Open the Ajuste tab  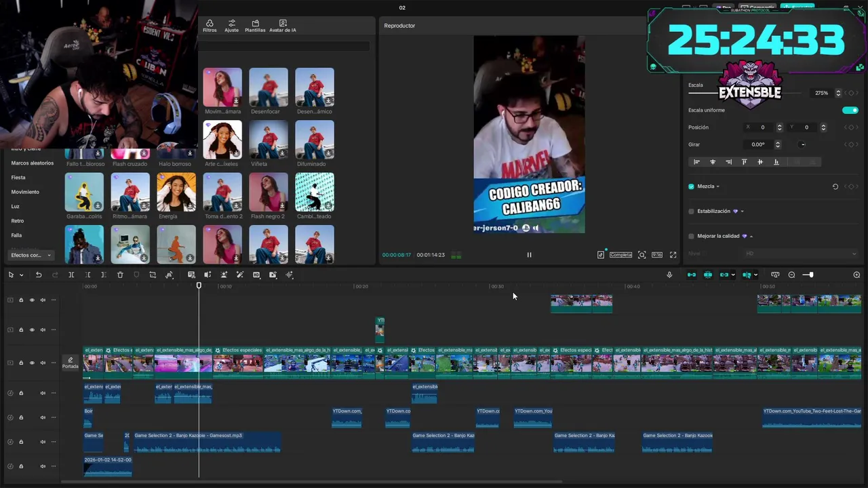(x=232, y=26)
